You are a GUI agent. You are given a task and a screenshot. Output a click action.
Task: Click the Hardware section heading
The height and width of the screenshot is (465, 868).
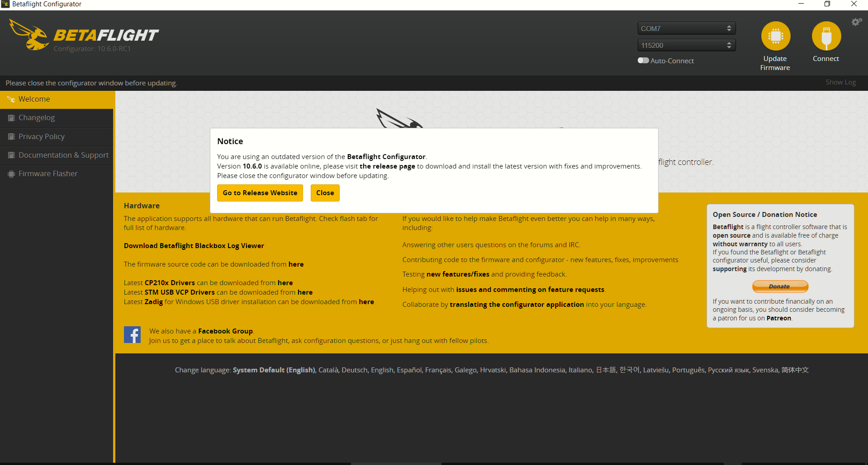(142, 206)
